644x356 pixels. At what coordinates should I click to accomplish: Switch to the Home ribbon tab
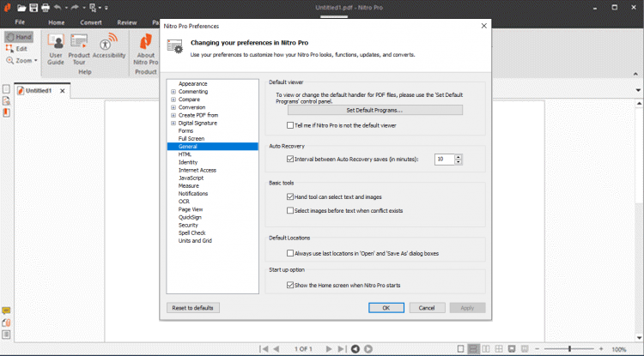[57, 22]
